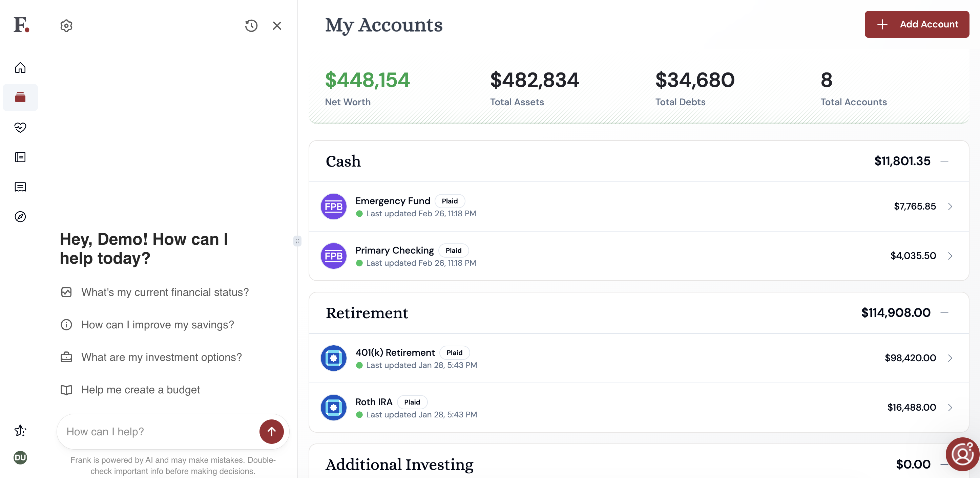Viewport: 980px width, 478px height.
Task: Click Plaid badge on 401(k) Retirement
Action: (x=454, y=352)
